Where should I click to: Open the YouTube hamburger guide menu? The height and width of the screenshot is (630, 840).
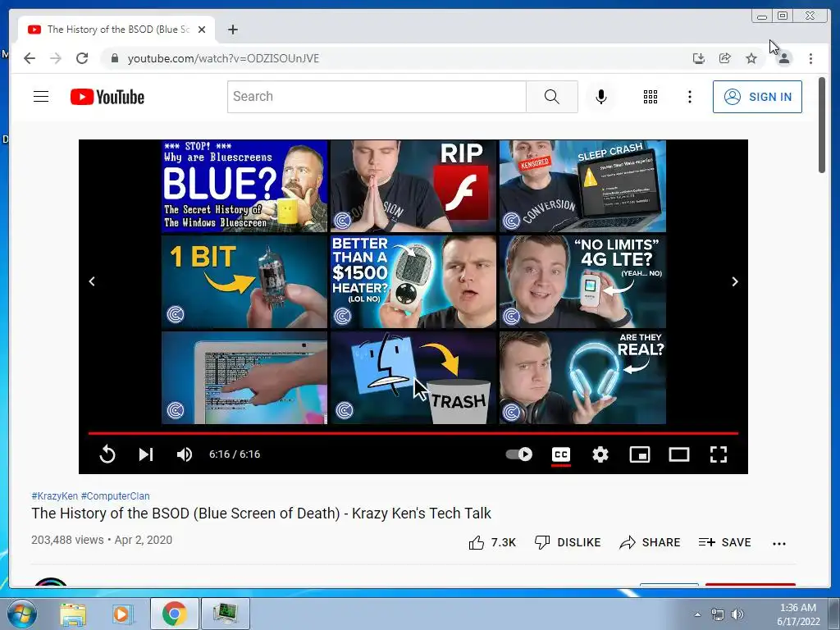click(x=41, y=97)
